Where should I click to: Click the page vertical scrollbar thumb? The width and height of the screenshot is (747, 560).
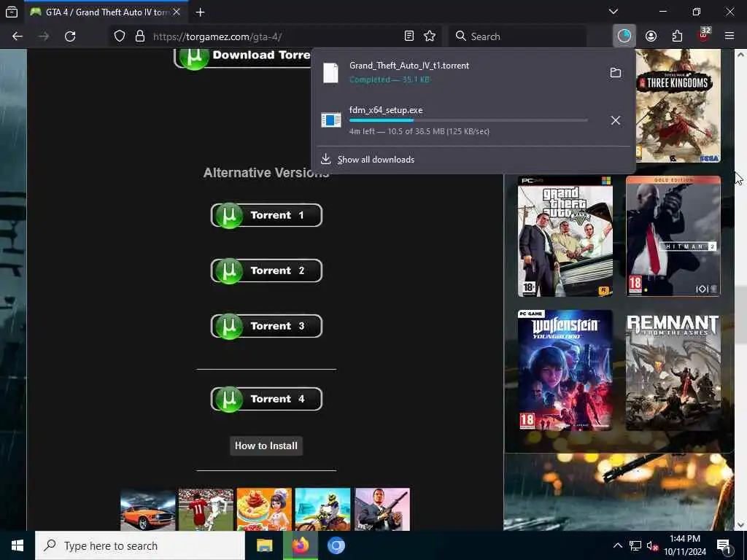[741, 314]
